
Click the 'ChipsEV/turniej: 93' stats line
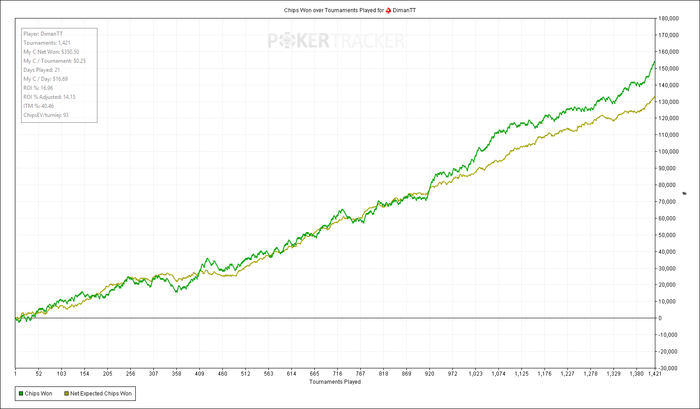pos(46,115)
